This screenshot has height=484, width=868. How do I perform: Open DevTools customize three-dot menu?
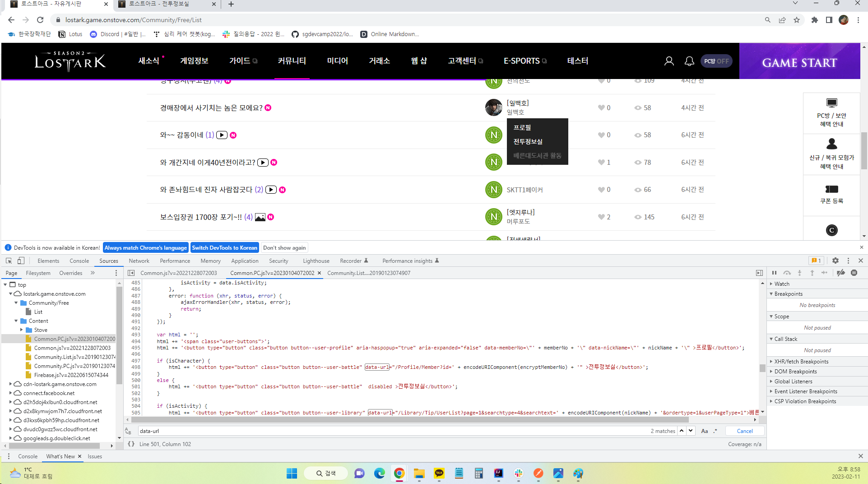tap(848, 261)
